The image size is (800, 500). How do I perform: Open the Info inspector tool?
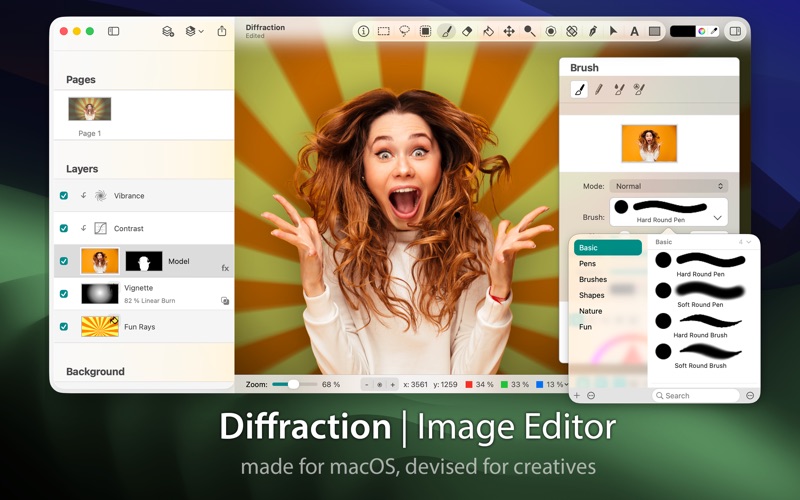pyautogui.click(x=363, y=31)
